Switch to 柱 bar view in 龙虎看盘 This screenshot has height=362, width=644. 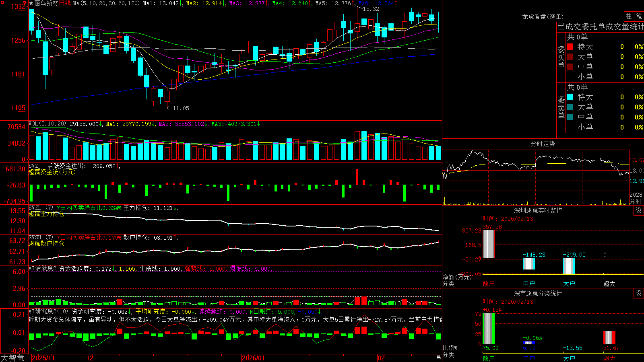[629, 16]
